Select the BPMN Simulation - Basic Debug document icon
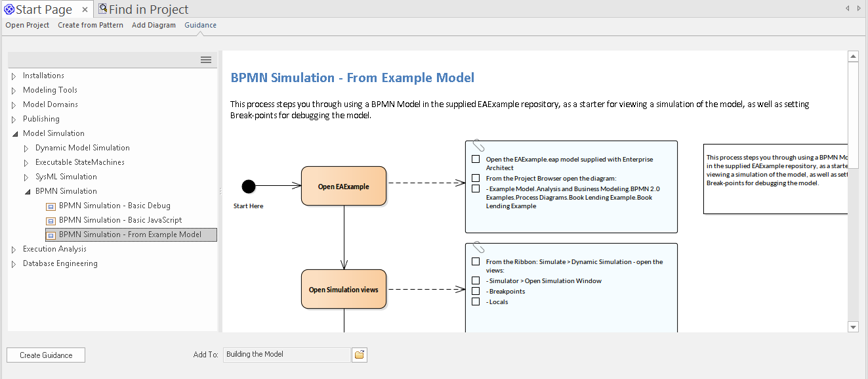 click(51, 206)
